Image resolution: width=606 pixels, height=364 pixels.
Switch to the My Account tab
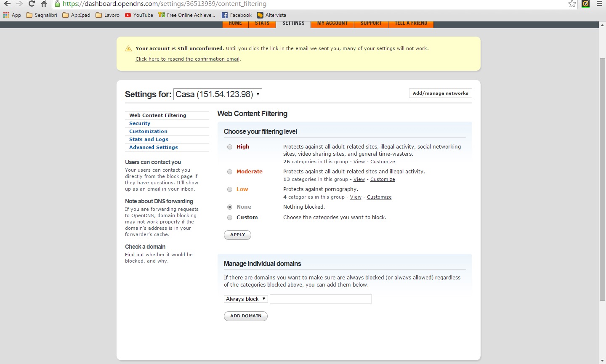[x=332, y=24]
